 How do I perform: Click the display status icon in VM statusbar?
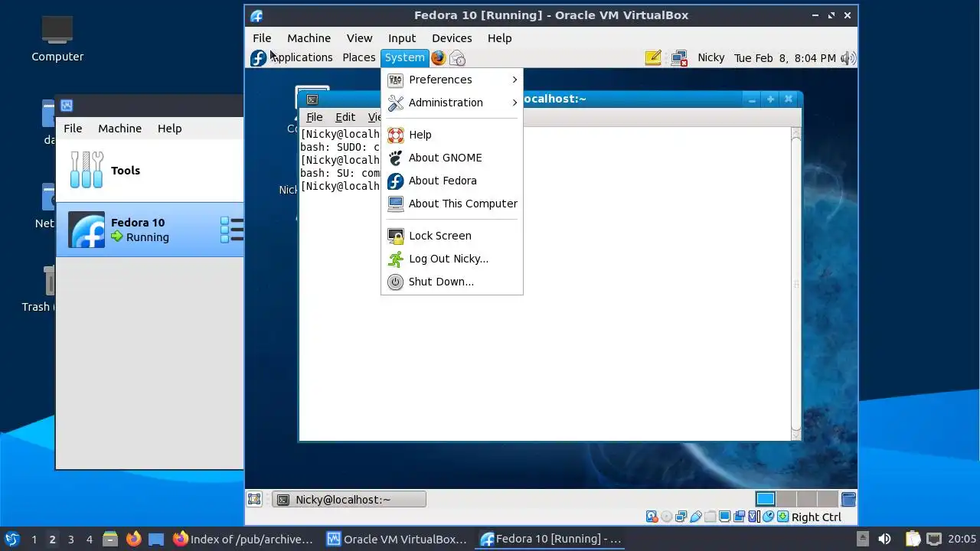[x=724, y=517]
